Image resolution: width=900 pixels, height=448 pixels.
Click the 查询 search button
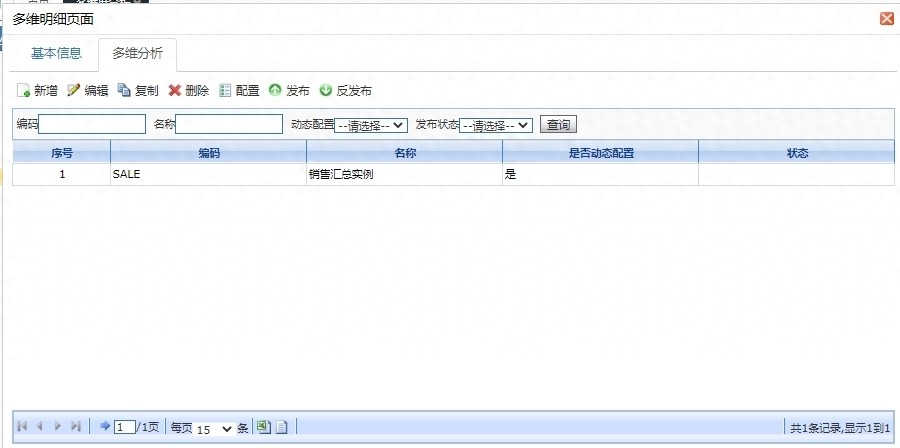tap(558, 124)
